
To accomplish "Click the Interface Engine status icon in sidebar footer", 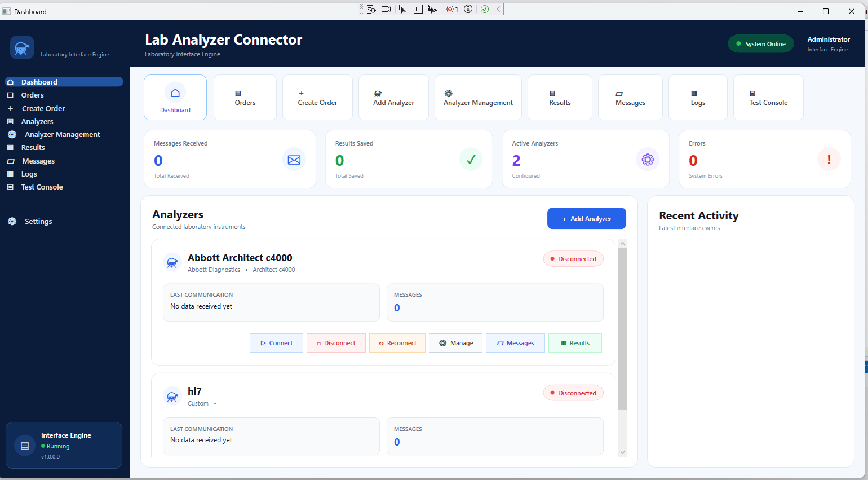I will [25, 446].
